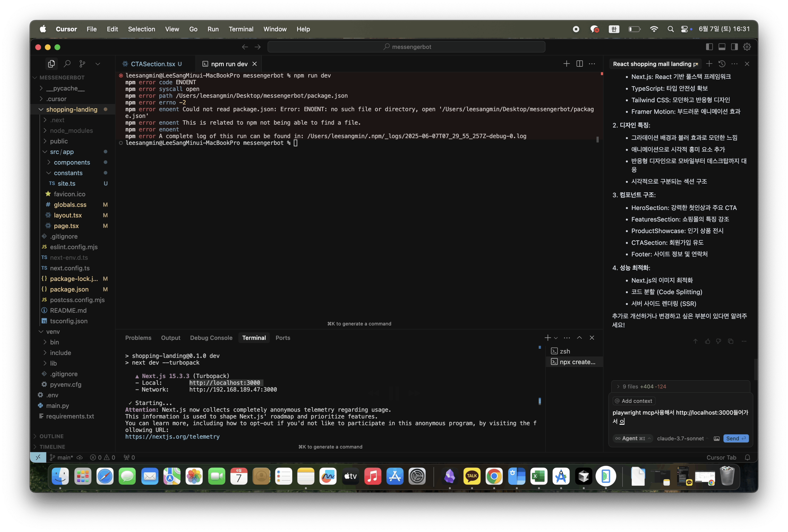Open the Agent mode dropdown
Image resolution: width=788 pixels, height=532 pixels.
[x=633, y=438]
